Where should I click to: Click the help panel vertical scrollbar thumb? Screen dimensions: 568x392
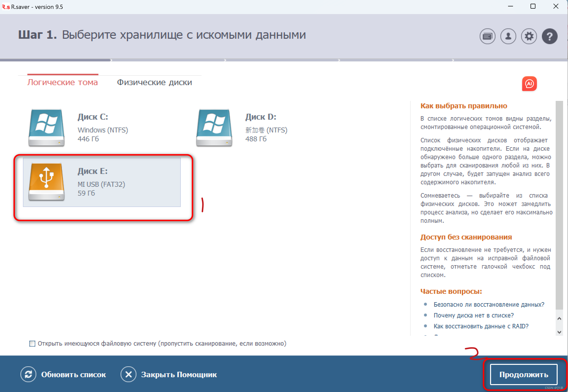point(559,205)
